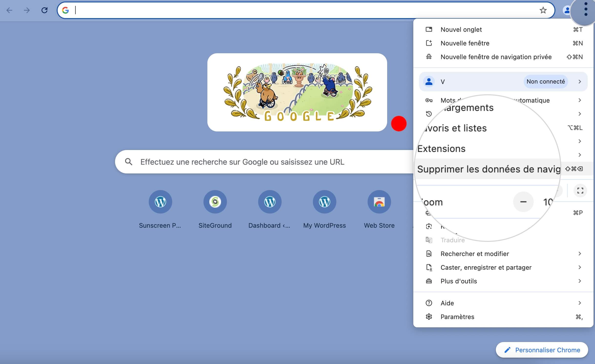Open Nouvelle fenêtre de navigation privée

click(x=503, y=57)
